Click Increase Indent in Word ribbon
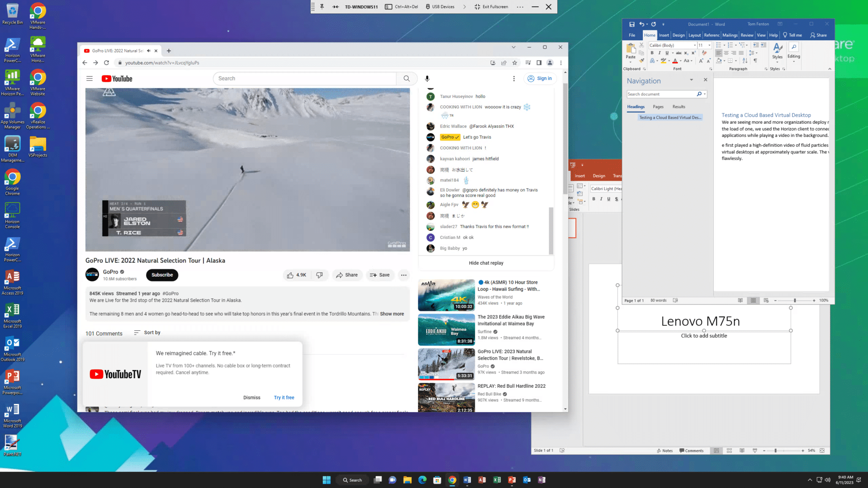 point(764,45)
